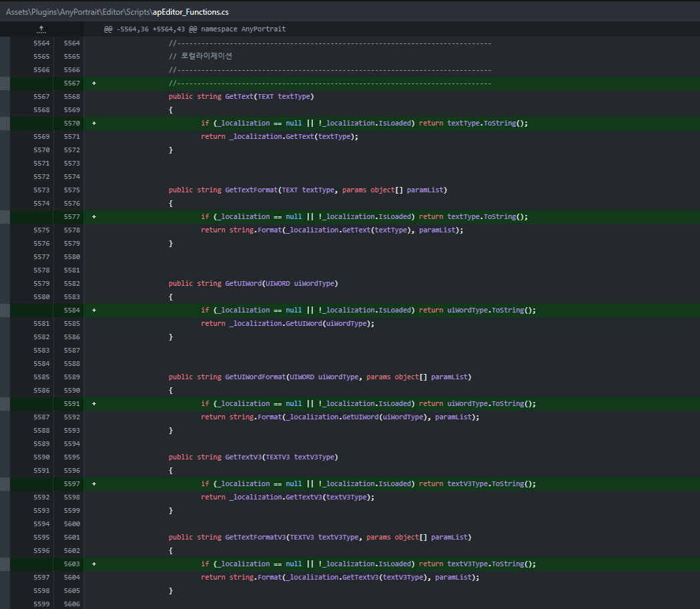
Task: Click the GetUIWord method name
Action: [243, 284]
